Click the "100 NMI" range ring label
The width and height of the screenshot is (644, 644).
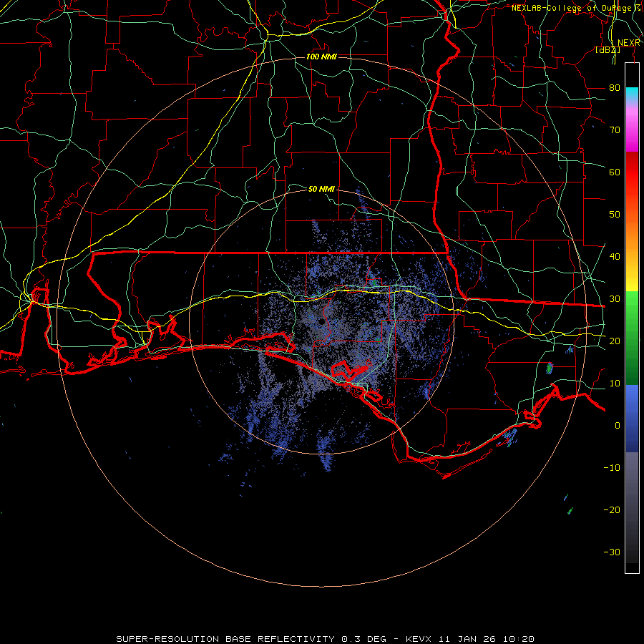point(321,57)
